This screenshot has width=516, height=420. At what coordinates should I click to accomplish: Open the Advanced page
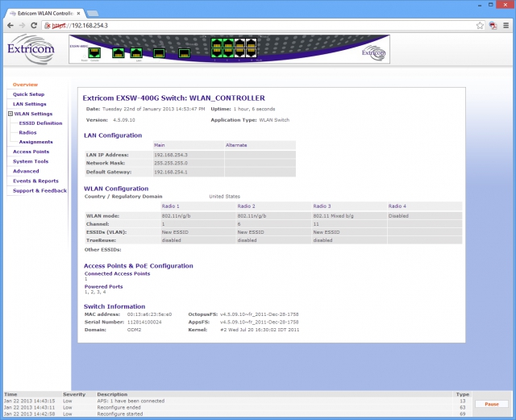(x=26, y=171)
